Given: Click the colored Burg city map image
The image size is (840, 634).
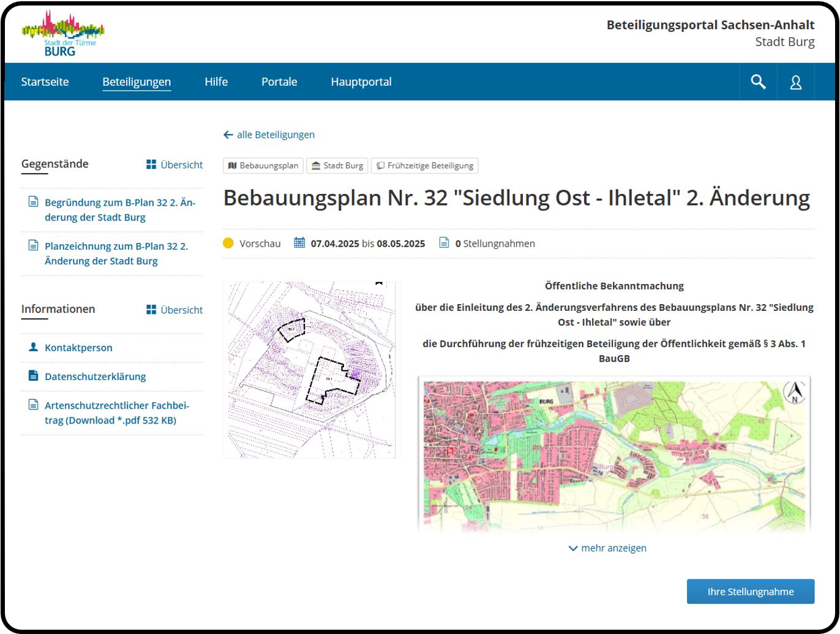Looking at the screenshot, I should [x=614, y=454].
